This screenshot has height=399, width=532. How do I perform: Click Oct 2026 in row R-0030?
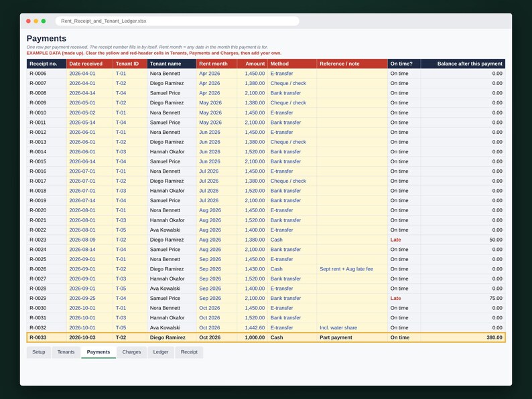pos(217,308)
